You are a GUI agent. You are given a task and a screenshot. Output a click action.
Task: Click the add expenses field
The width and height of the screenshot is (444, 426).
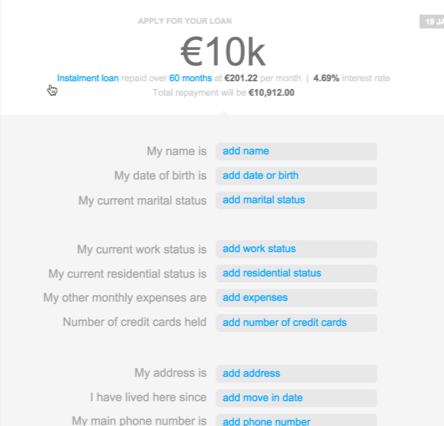296,298
